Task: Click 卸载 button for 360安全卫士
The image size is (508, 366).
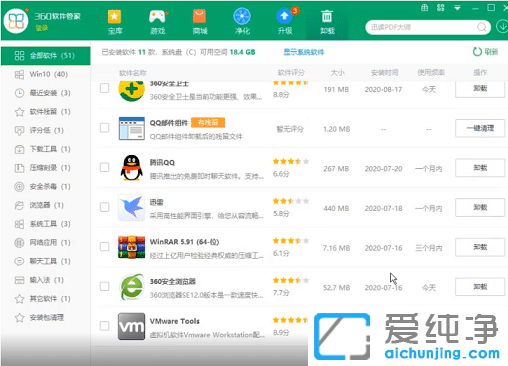Action: [x=480, y=89]
